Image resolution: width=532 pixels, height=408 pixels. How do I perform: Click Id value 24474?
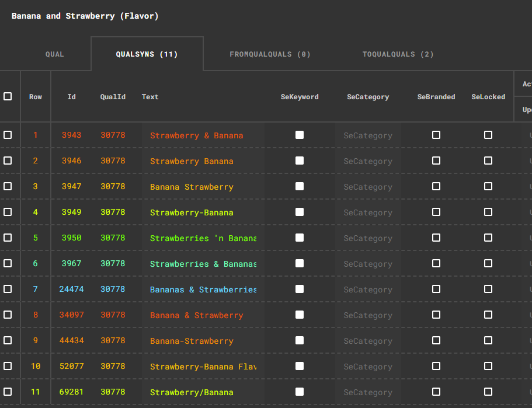click(x=72, y=289)
